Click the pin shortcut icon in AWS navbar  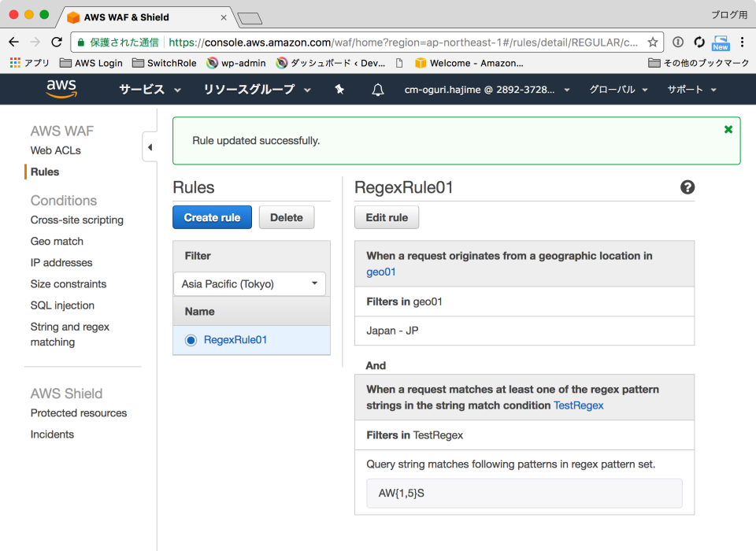pyautogui.click(x=339, y=89)
